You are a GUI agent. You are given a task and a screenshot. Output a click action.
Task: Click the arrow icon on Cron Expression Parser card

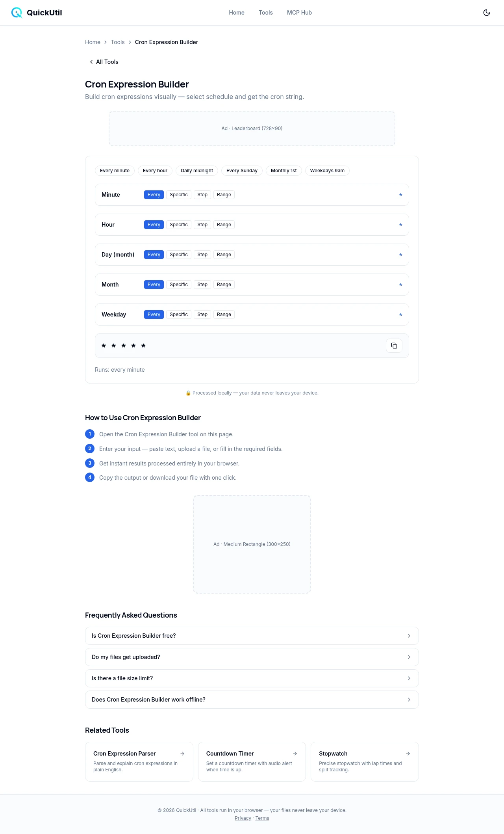click(182, 754)
